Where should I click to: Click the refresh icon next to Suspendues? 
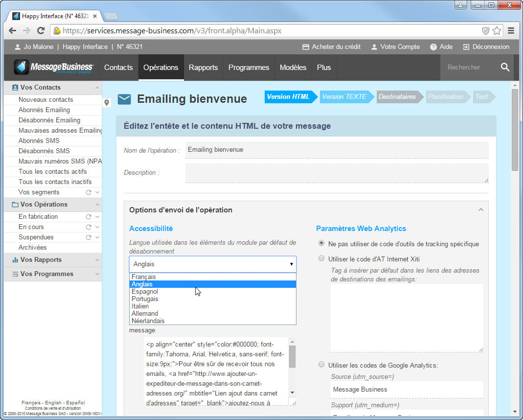(x=89, y=237)
